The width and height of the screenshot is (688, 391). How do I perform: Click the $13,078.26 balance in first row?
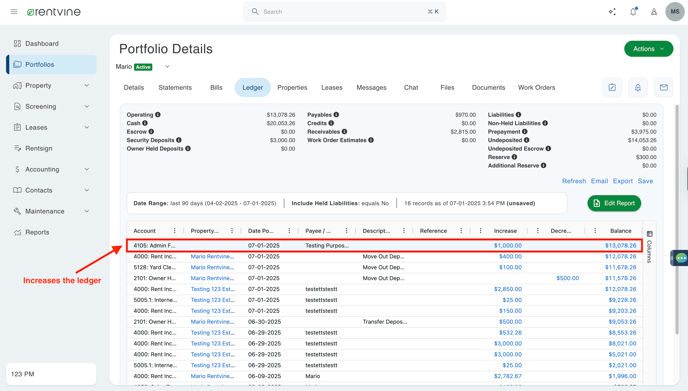point(620,246)
